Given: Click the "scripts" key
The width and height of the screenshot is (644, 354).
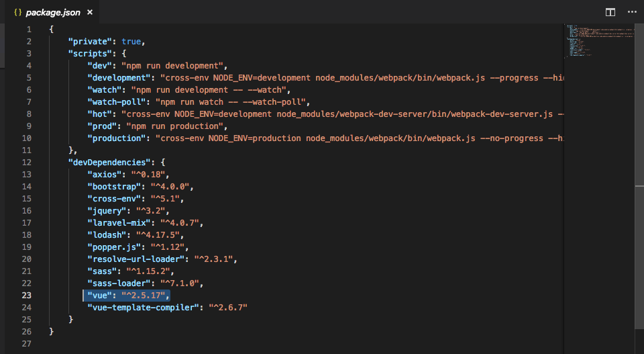Looking at the screenshot, I should [x=91, y=54].
